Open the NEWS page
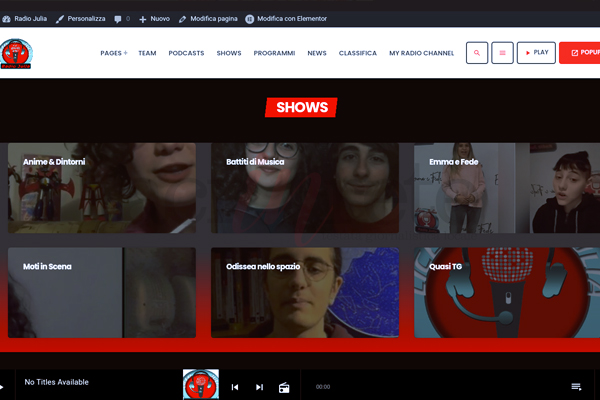 (317, 53)
